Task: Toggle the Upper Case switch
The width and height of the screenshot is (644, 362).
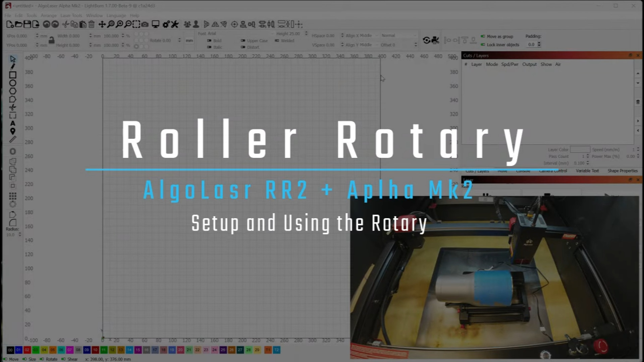Action: (x=243, y=41)
